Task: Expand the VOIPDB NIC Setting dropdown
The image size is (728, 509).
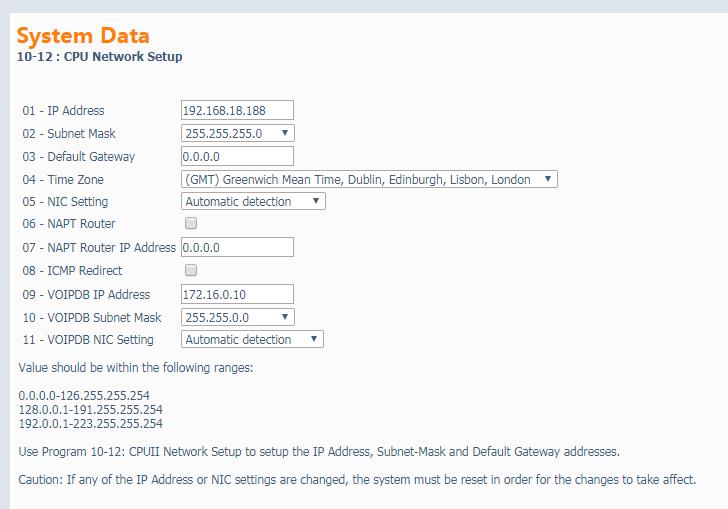Action: pyautogui.click(x=252, y=339)
